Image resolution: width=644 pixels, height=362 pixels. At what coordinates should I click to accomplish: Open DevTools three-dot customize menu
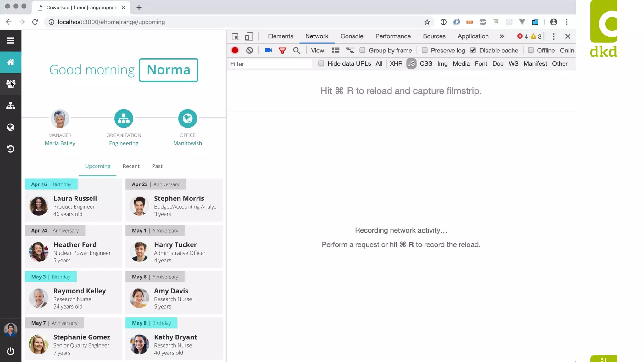[553, 36]
